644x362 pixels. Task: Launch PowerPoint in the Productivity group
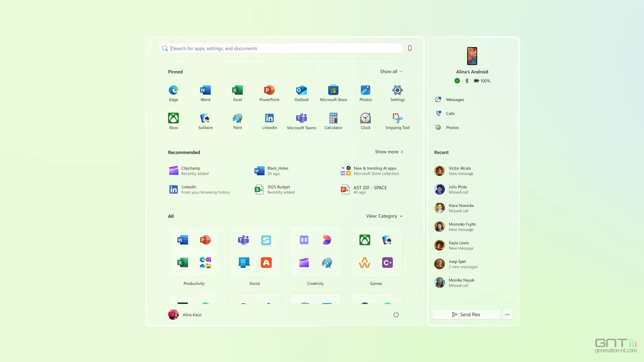tap(205, 240)
